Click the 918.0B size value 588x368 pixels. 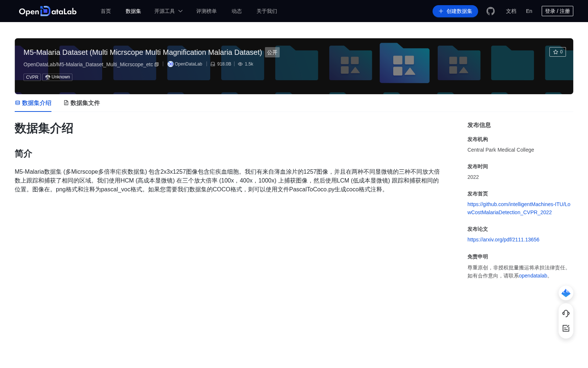[224, 64]
